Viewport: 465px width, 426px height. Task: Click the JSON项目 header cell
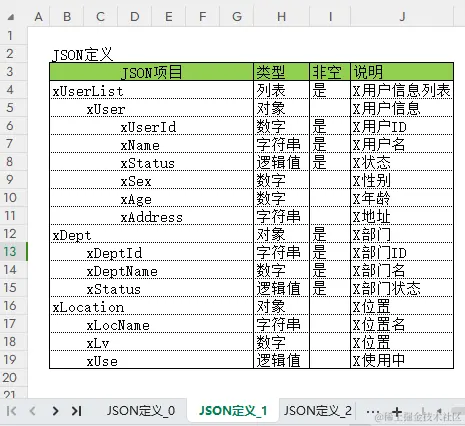click(151, 72)
